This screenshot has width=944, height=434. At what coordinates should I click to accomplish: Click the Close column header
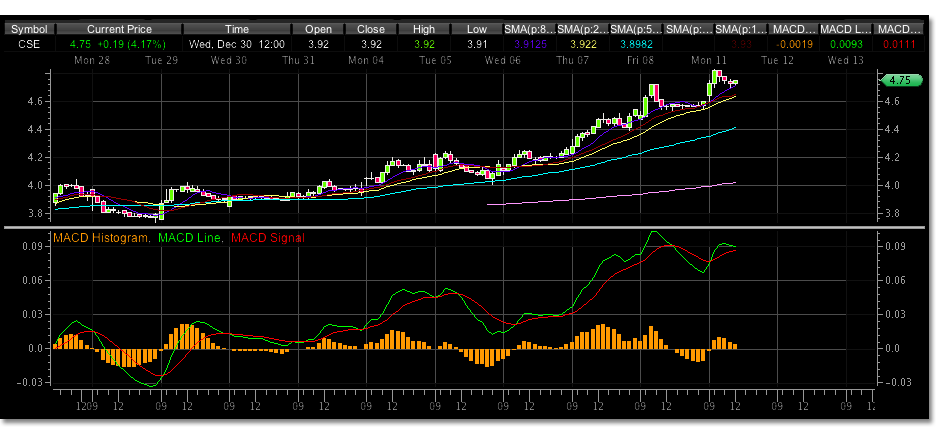pyautogui.click(x=370, y=30)
